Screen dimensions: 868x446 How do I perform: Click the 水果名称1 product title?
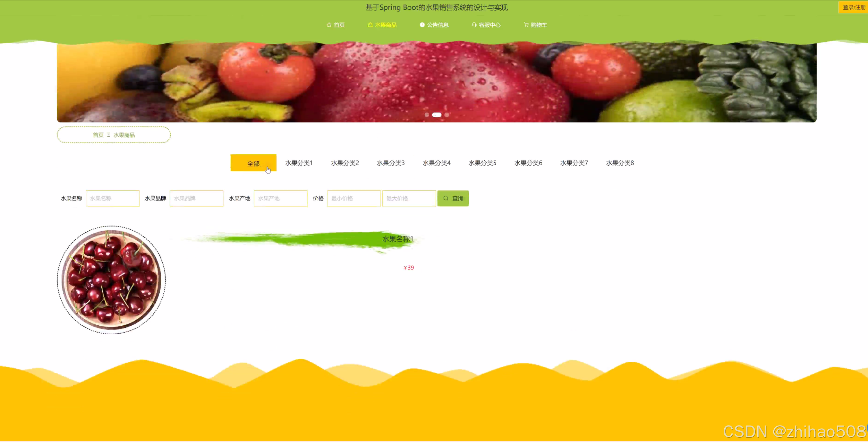point(398,239)
